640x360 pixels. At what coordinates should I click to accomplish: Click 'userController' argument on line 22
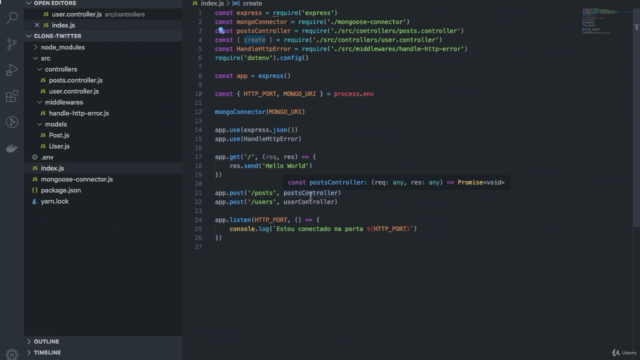[309, 202]
